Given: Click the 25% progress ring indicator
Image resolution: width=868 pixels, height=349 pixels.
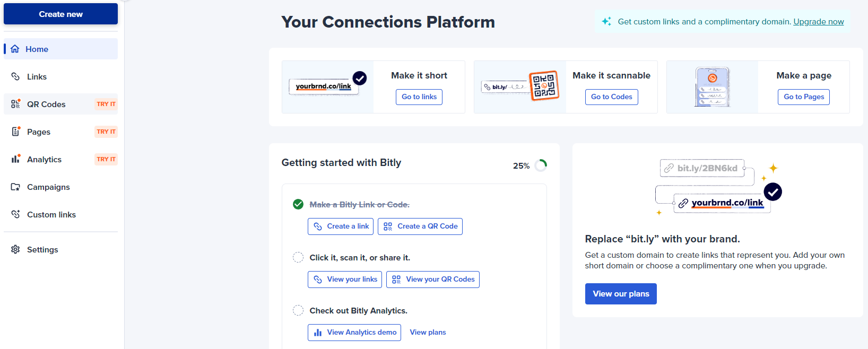Looking at the screenshot, I should coord(541,165).
